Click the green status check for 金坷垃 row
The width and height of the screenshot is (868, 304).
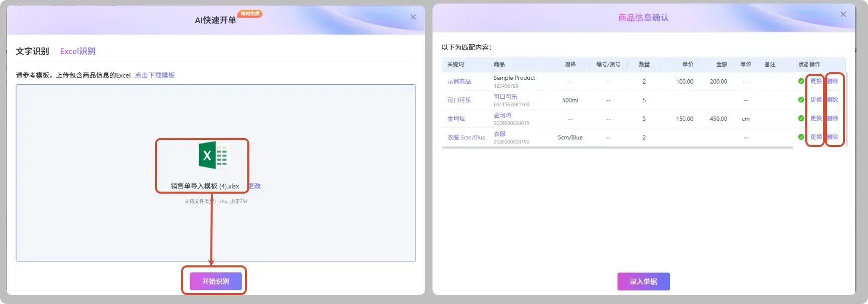click(x=801, y=118)
